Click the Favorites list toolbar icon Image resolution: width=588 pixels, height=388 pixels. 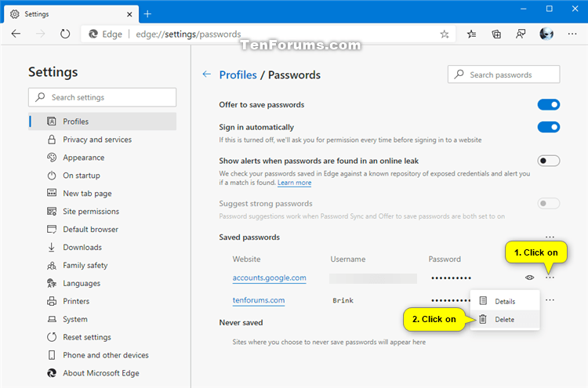pyautogui.click(x=471, y=34)
